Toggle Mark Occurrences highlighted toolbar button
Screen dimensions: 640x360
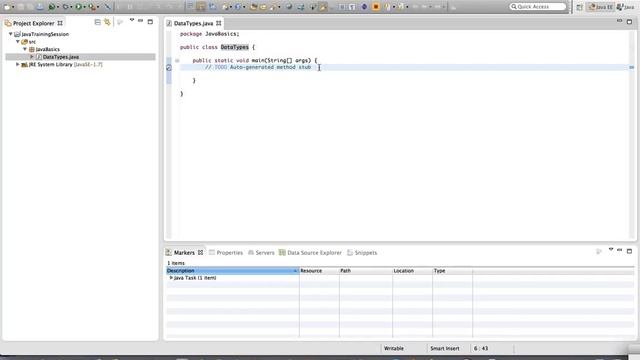pyautogui.click(x=323, y=7)
